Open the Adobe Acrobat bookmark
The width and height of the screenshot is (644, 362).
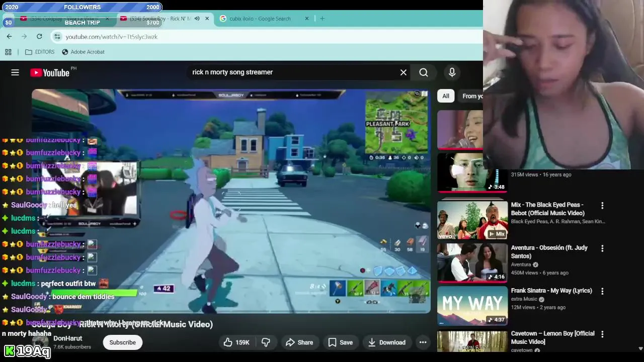pos(83,52)
